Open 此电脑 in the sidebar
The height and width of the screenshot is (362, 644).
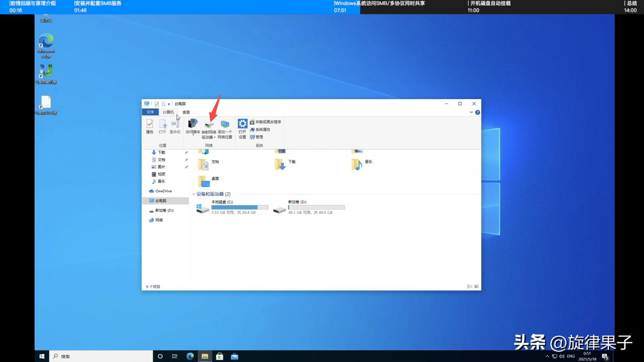(162, 200)
